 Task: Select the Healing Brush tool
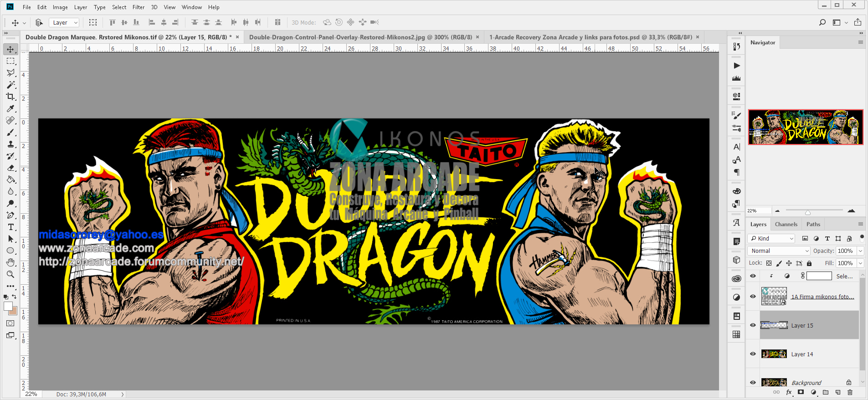coord(10,120)
